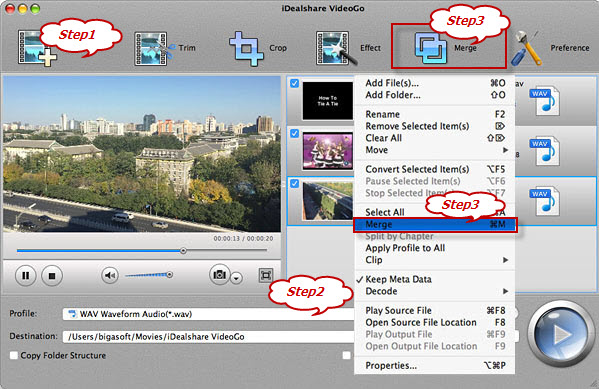Select Clear All in the menu

pyautogui.click(x=434, y=138)
